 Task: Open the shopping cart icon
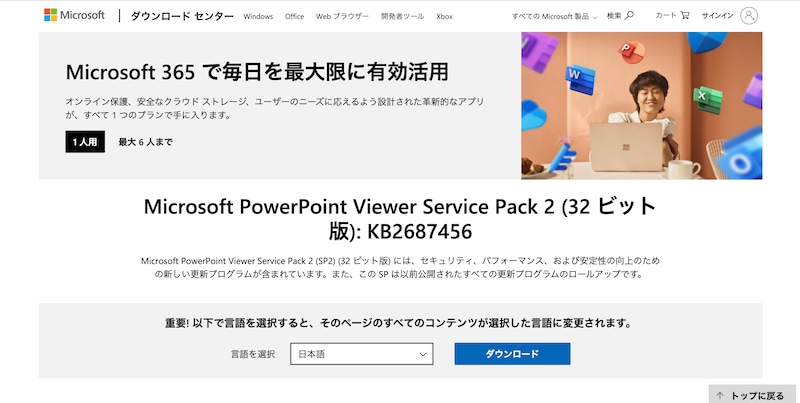click(685, 15)
